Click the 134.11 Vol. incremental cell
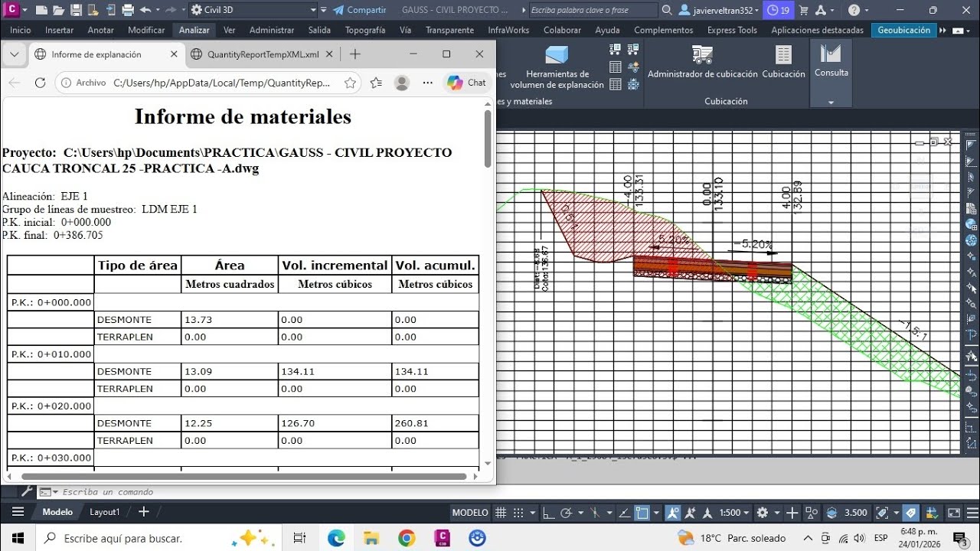 [x=335, y=371]
